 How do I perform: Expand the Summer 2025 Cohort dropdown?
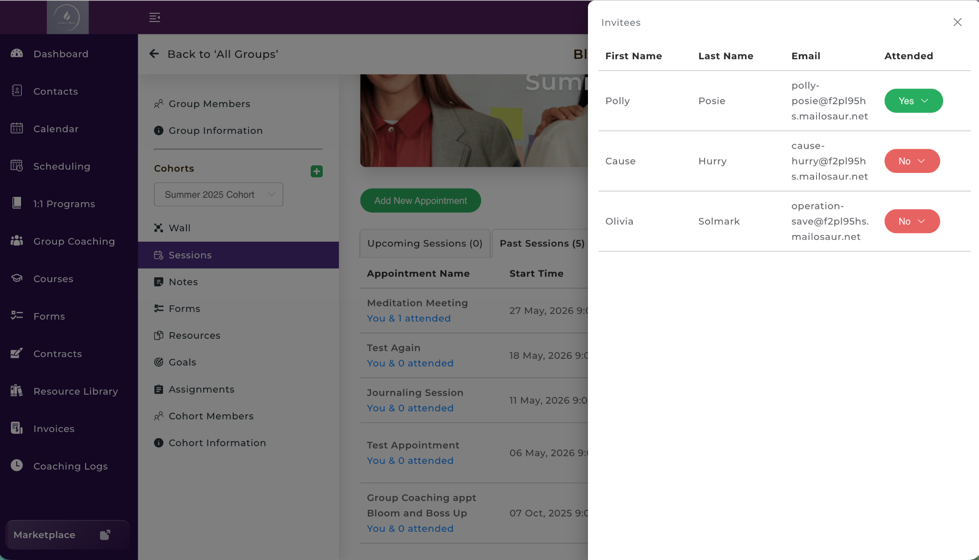click(218, 194)
